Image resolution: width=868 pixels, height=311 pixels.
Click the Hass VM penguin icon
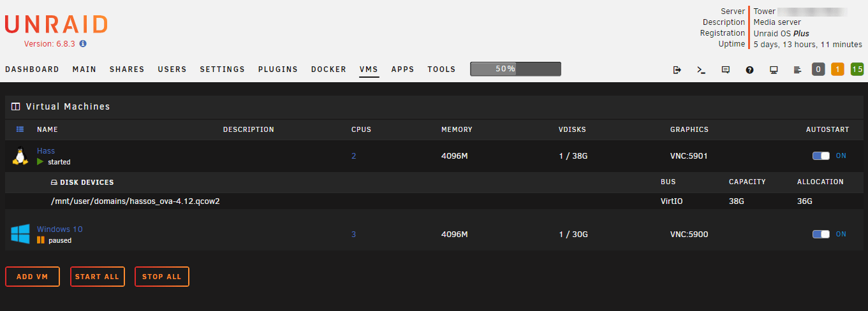(x=20, y=156)
